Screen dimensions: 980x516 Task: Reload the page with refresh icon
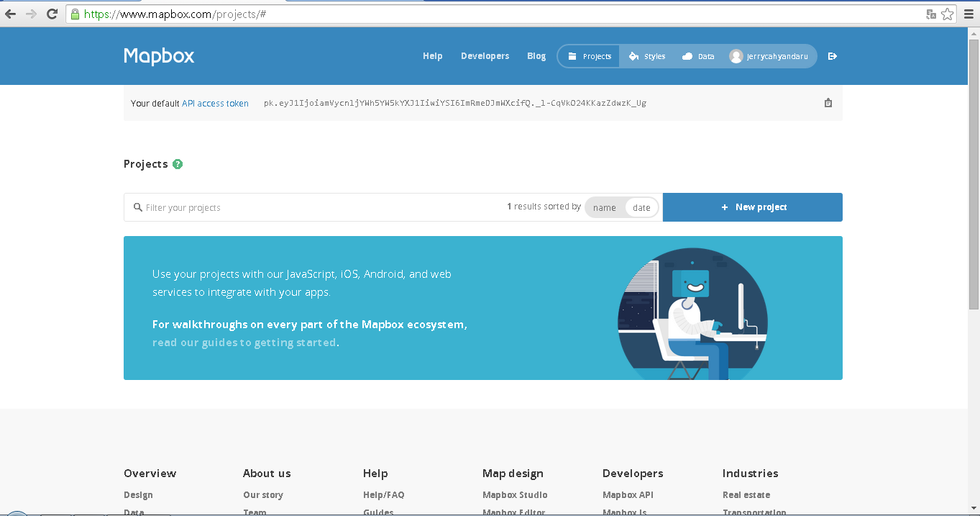tap(52, 14)
